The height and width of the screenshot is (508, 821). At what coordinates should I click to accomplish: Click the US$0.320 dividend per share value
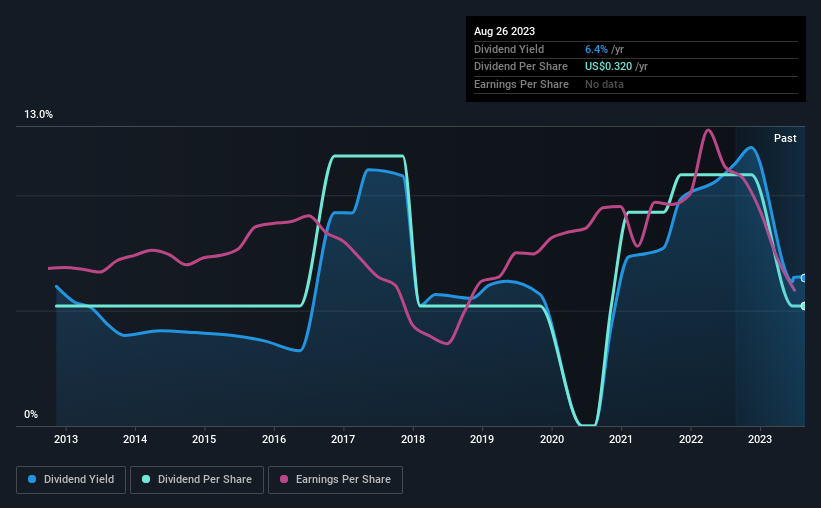(608, 67)
